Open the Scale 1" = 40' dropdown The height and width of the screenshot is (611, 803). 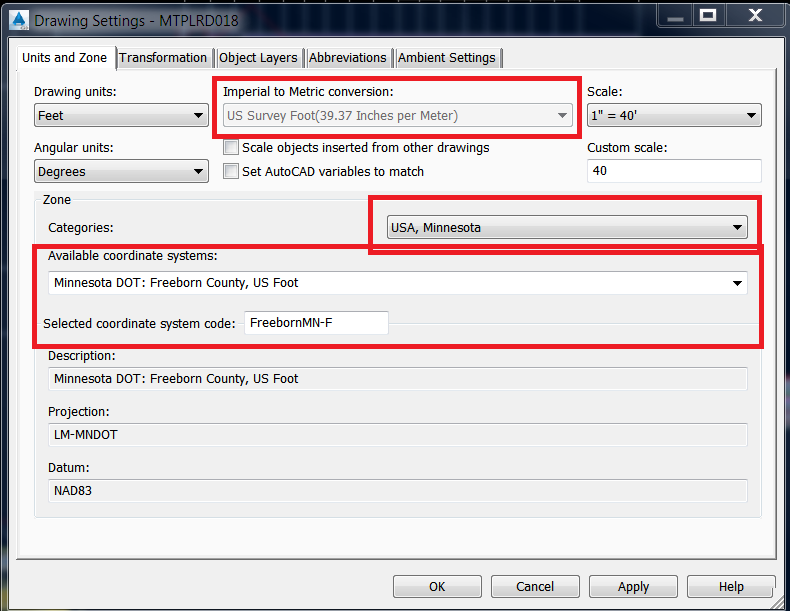(x=674, y=115)
